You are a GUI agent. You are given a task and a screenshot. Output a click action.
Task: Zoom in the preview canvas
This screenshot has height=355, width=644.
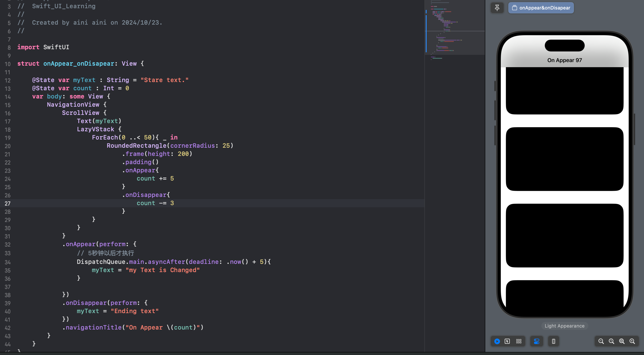pyautogui.click(x=632, y=341)
